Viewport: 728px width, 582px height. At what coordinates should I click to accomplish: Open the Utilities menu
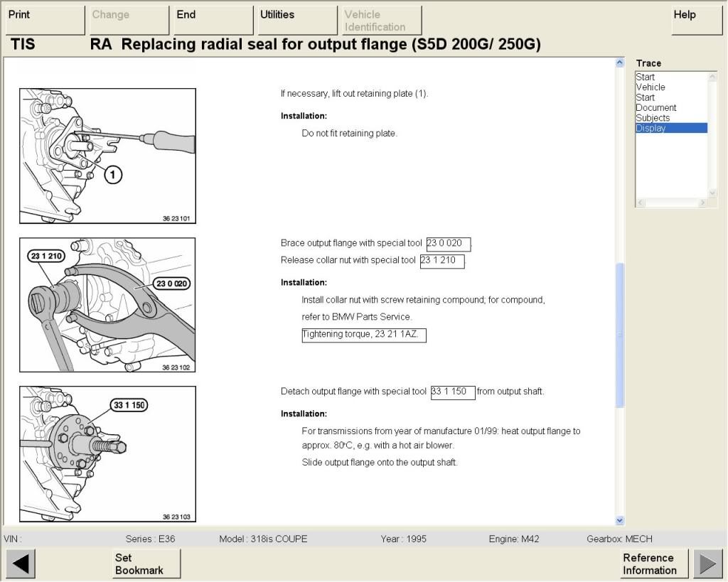(x=296, y=20)
